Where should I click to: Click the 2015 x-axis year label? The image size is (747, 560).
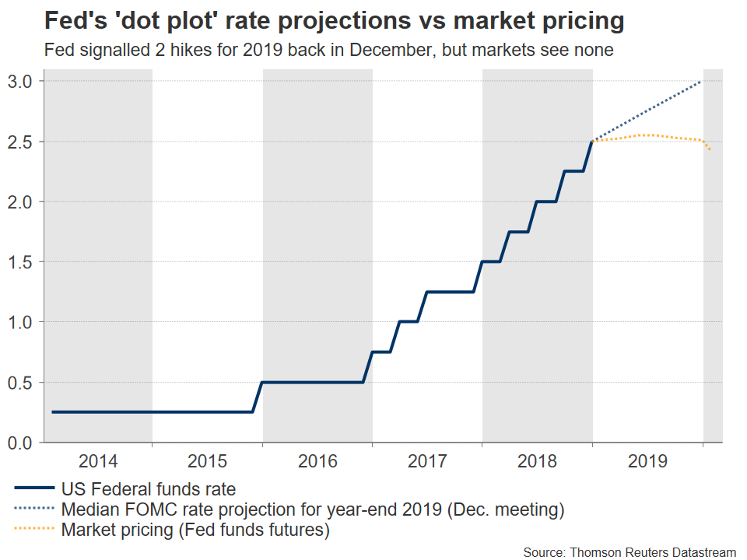click(x=208, y=461)
